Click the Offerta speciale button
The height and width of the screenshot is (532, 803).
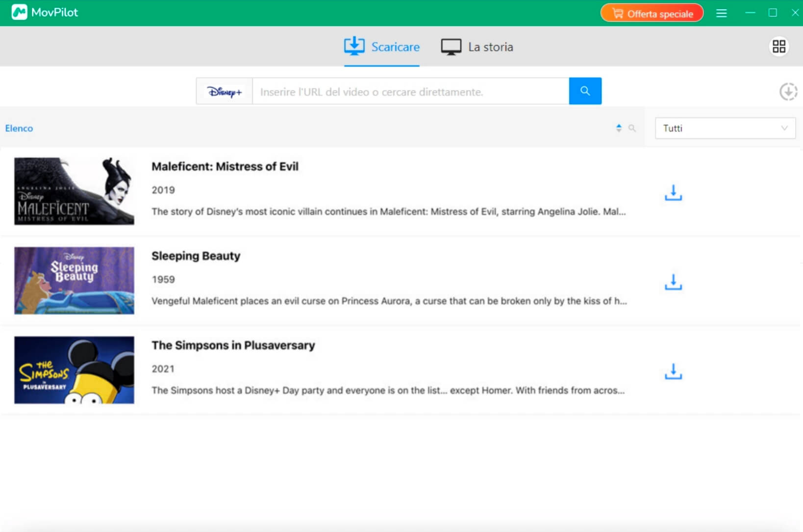652,13
